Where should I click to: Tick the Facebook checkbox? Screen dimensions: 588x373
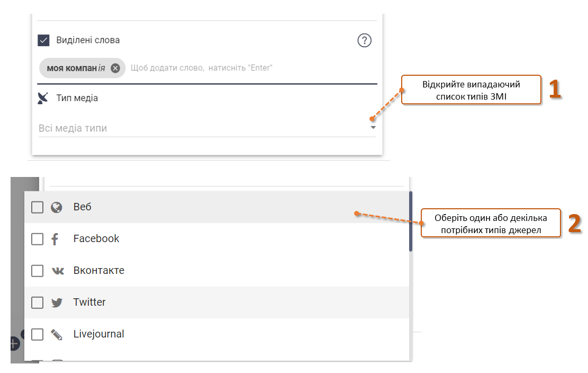pyautogui.click(x=37, y=239)
